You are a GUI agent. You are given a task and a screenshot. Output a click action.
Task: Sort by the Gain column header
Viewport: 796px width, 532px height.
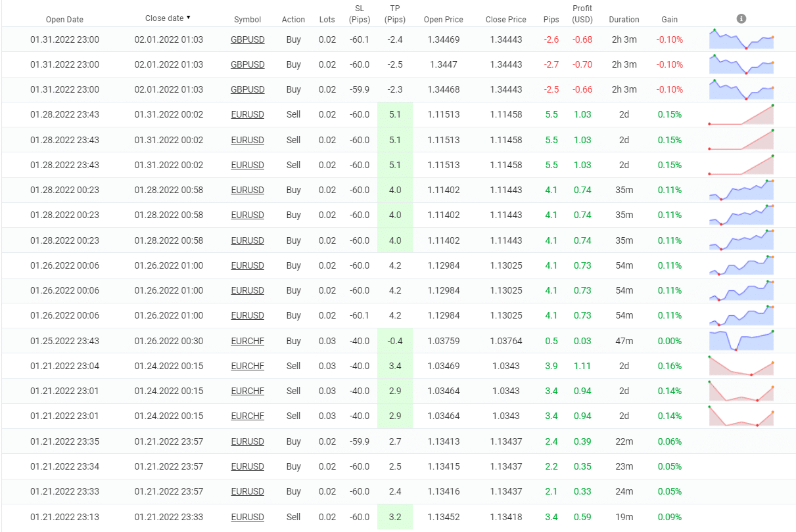(x=669, y=20)
